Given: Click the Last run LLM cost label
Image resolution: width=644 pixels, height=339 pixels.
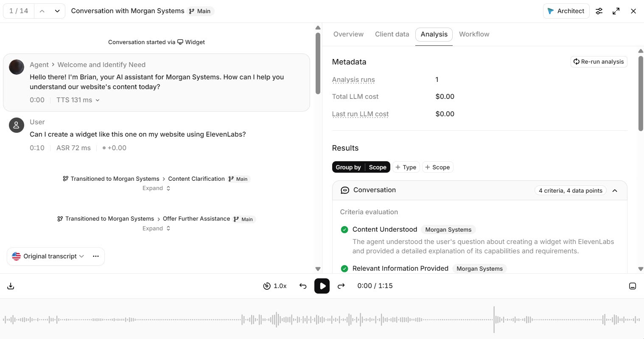Looking at the screenshot, I should click(360, 114).
